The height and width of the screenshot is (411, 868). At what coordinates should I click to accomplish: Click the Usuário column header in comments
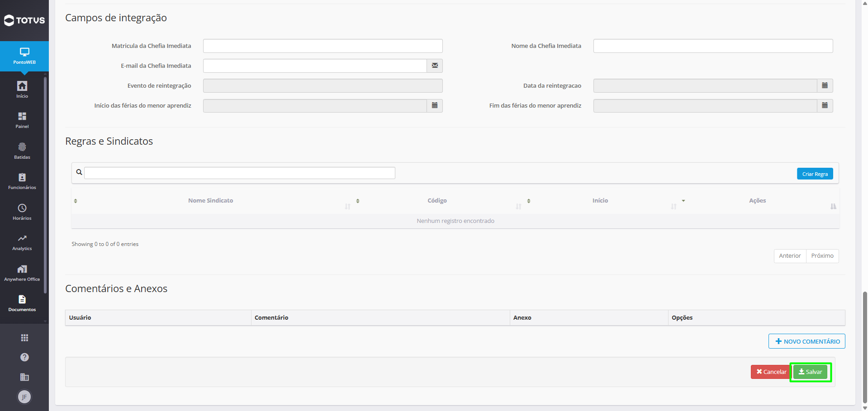(158, 317)
